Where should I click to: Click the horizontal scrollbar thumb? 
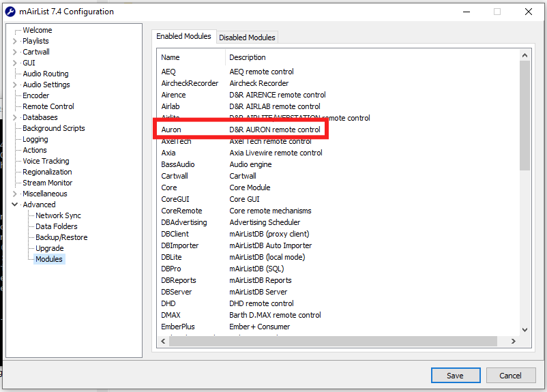coord(333,342)
